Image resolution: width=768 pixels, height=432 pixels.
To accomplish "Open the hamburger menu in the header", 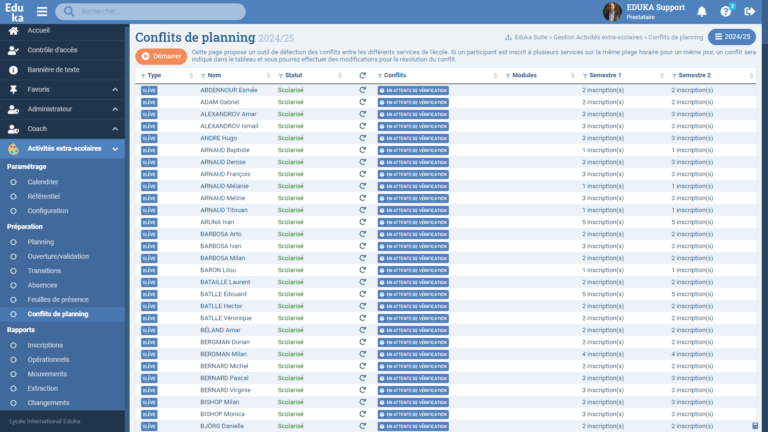I will (42, 12).
